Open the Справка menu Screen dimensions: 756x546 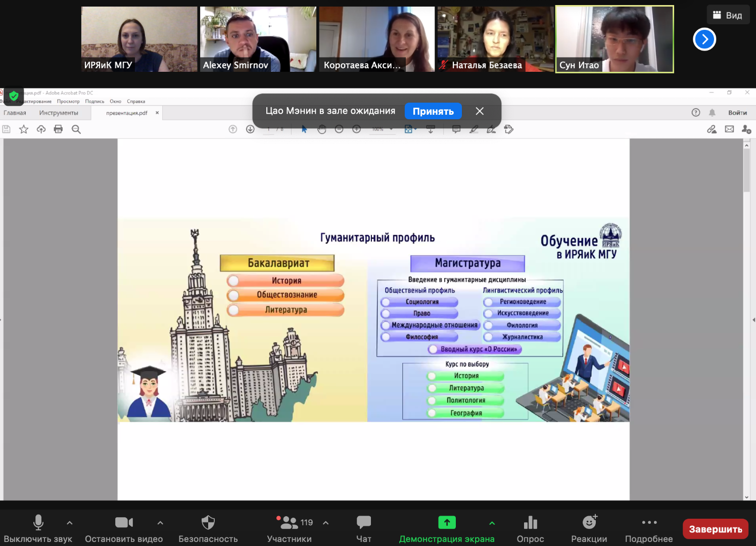136,101
